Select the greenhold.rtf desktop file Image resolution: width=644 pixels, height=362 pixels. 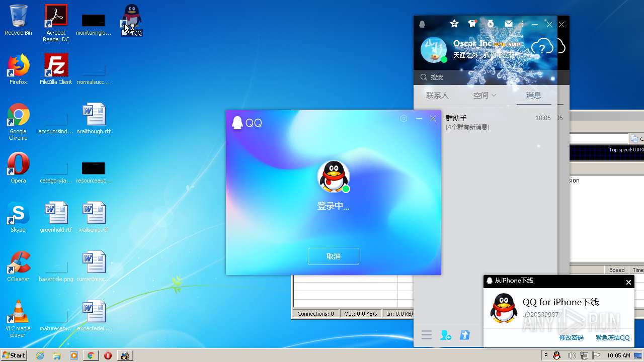coord(56,217)
